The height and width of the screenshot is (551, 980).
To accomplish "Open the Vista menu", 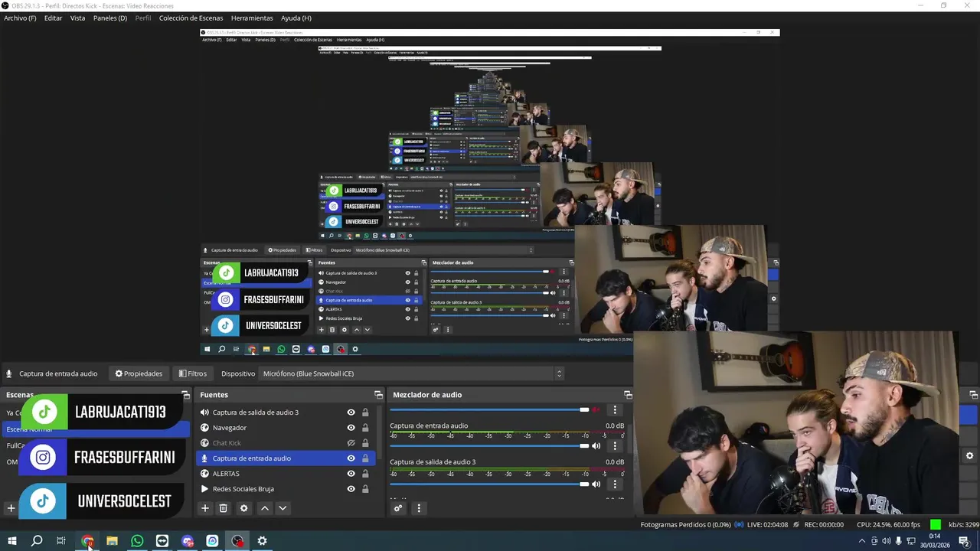I will [77, 18].
